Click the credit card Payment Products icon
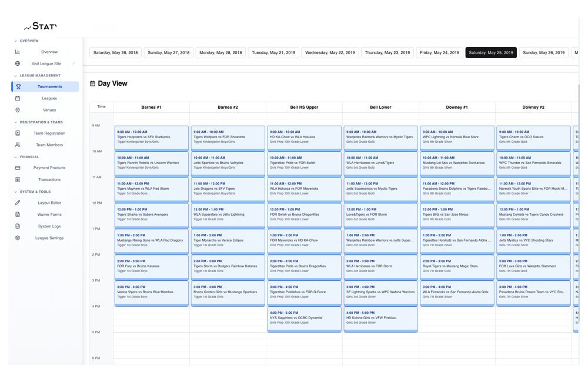Viewport: 588px width, 382px height. click(x=18, y=168)
